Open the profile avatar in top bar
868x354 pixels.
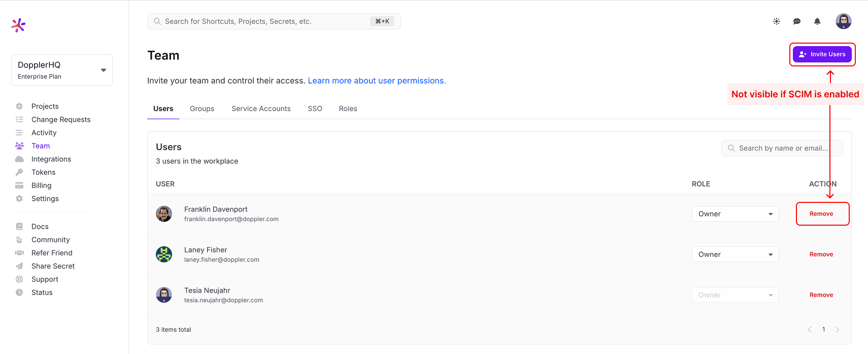pos(844,21)
